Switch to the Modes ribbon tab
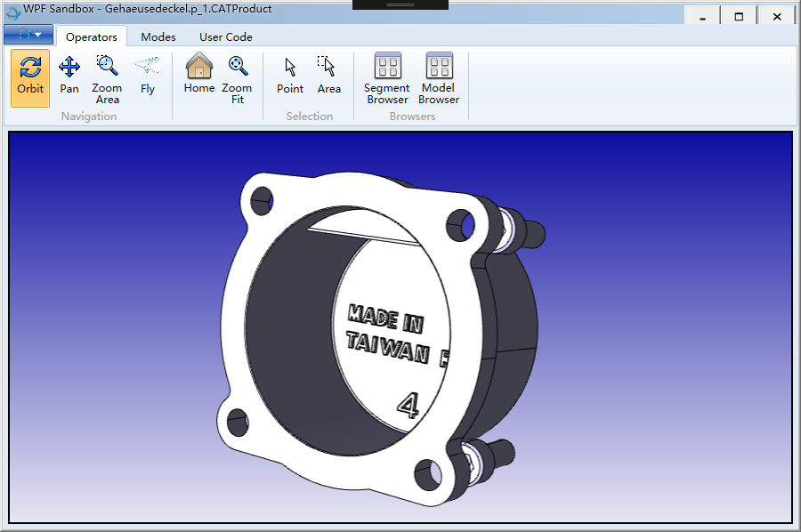 coord(158,36)
